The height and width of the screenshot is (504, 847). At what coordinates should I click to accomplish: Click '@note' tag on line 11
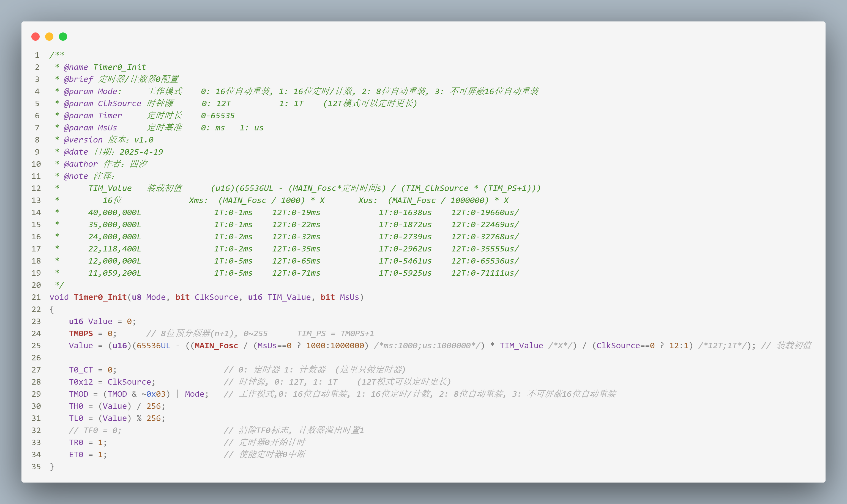76,176
